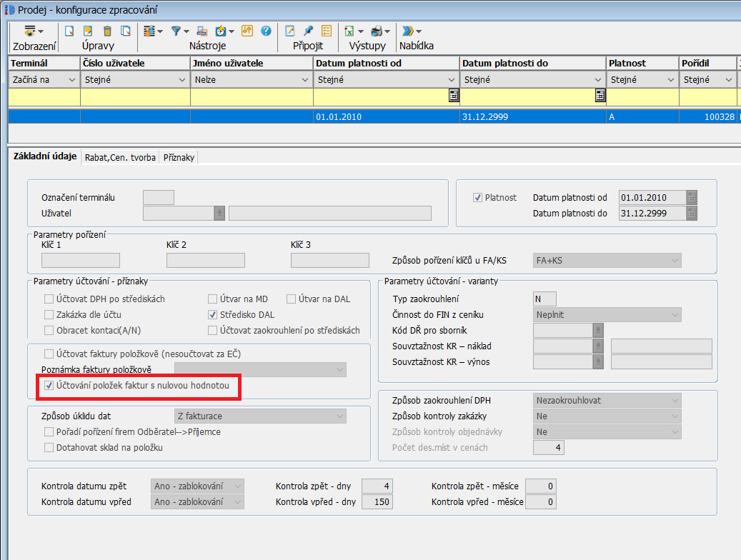Viewport: 741px width, 560px height.
Task: Uncheck Účtování položek faktur s nulovou hodnotou
Action: [49, 386]
